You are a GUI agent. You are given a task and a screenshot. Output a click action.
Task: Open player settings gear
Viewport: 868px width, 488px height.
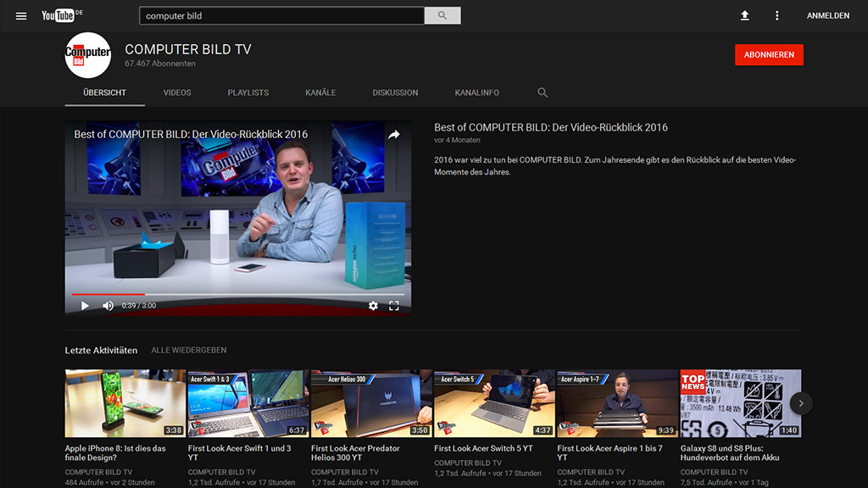click(373, 305)
